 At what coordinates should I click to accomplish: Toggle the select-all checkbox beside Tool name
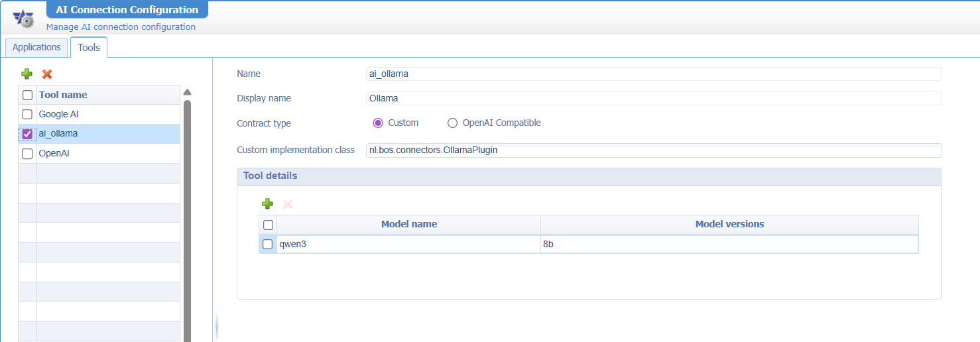pos(28,95)
